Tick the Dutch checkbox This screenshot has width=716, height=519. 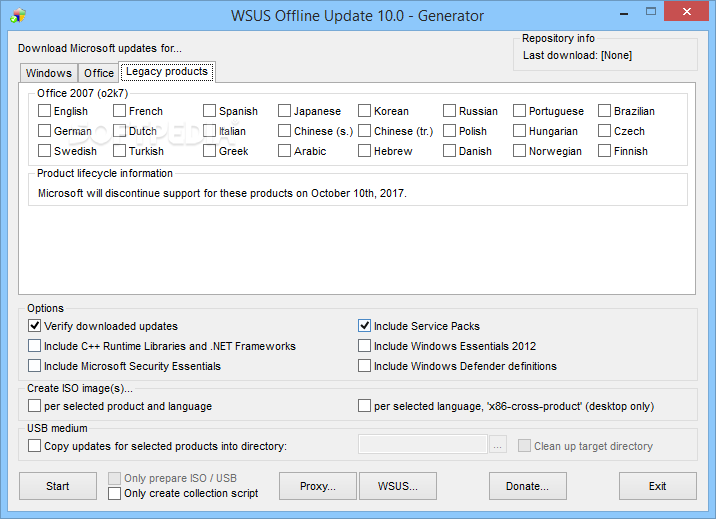point(119,131)
